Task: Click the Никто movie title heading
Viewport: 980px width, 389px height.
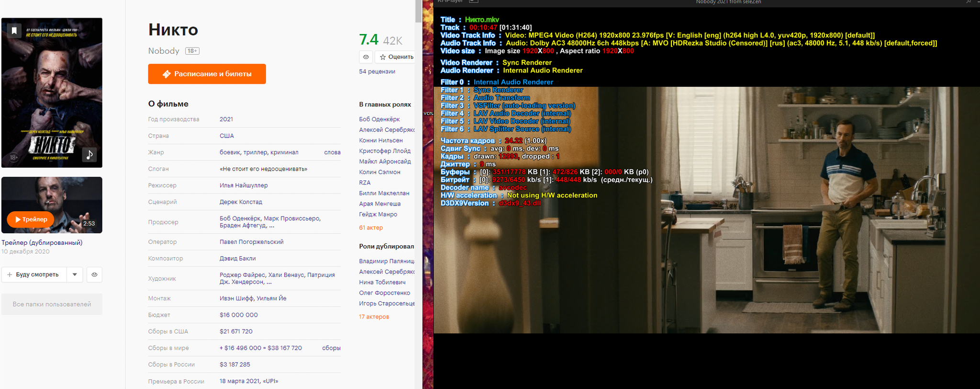Action: tap(173, 30)
